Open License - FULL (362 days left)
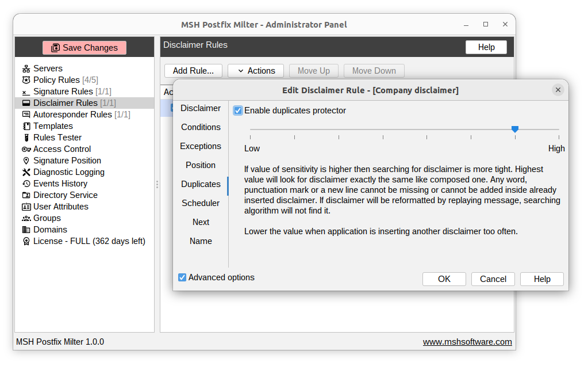Viewport: 588px width, 366px height. click(84, 241)
